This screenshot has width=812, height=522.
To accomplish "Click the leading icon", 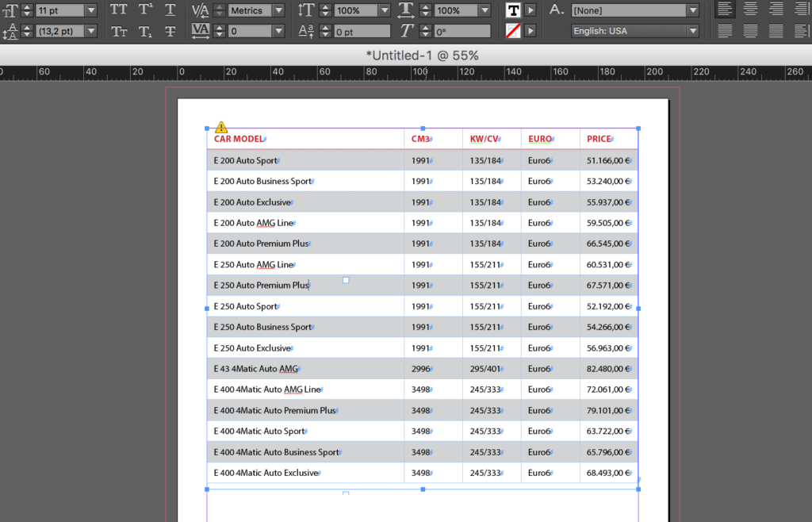I will coord(11,32).
